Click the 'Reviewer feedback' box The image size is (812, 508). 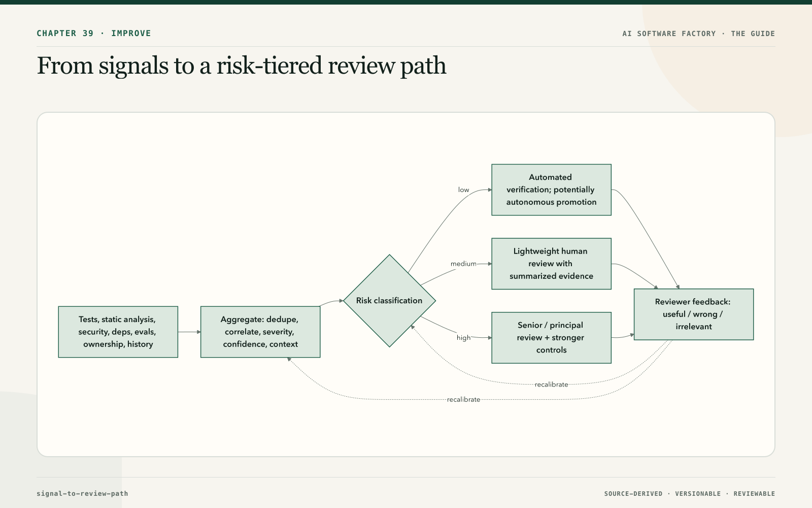point(694,314)
